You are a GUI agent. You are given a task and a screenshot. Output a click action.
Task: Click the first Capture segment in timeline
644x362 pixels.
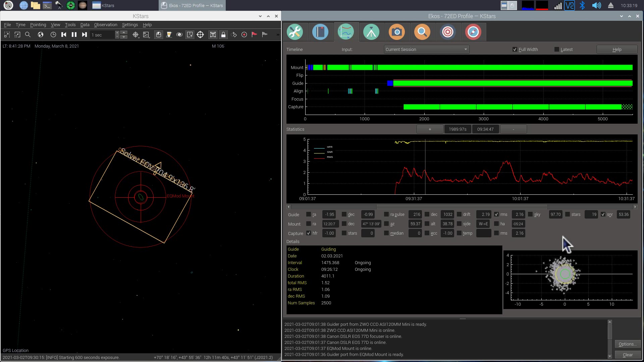click(421, 107)
